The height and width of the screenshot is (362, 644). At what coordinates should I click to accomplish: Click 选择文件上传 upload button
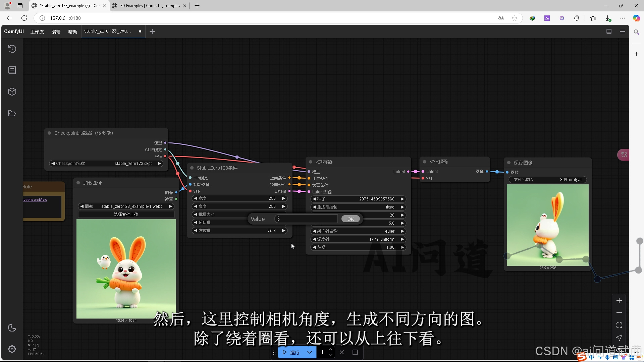[126, 215]
